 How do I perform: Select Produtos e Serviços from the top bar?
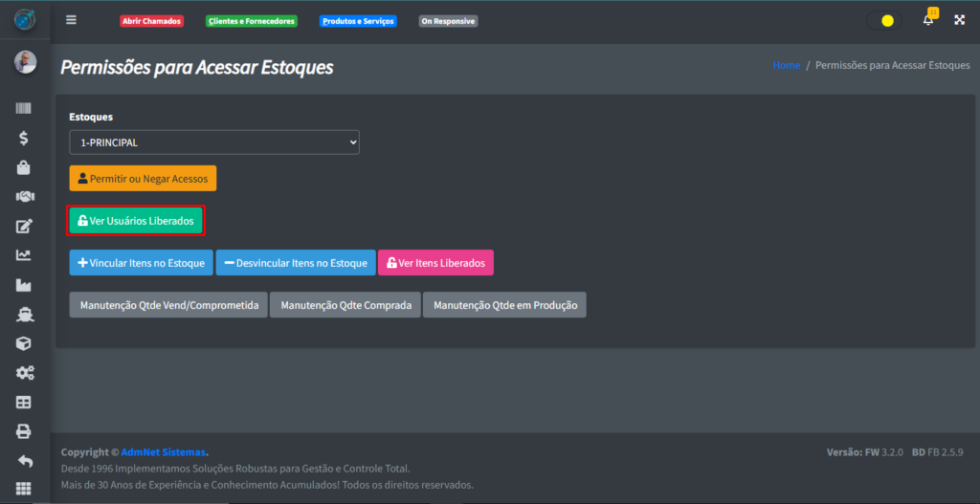tap(358, 21)
